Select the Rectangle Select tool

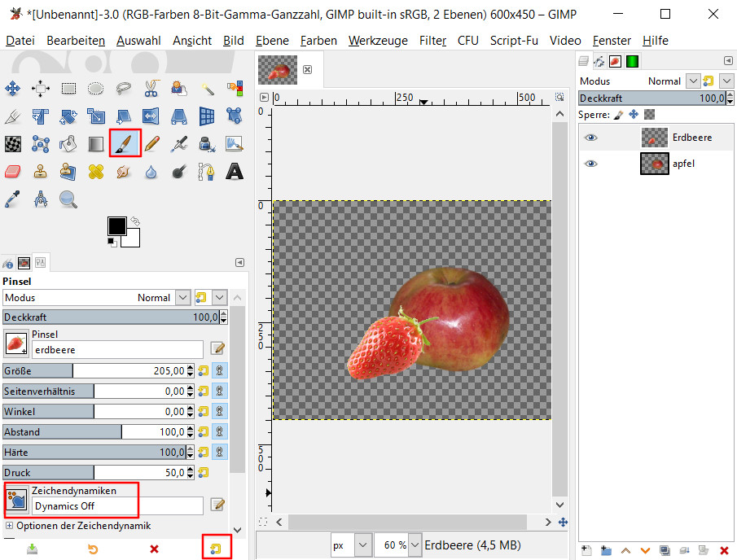click(x=68, y=89)
